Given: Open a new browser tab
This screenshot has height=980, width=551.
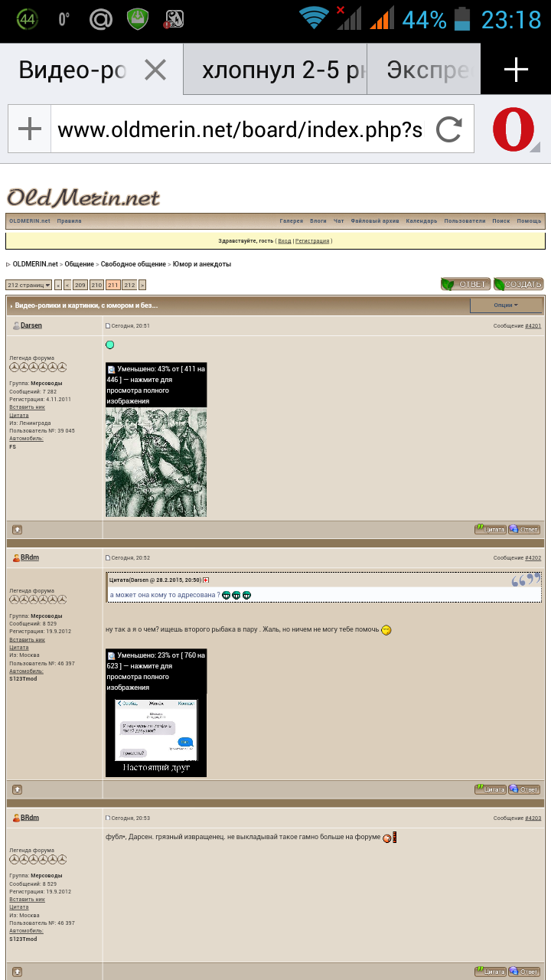Looking at the screenshot, I should pos(516,70).
